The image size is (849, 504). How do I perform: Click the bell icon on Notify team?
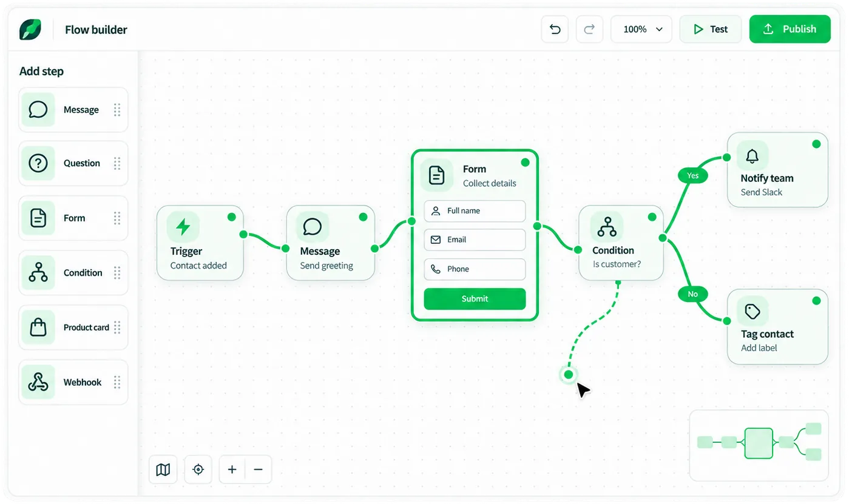[x=753, y=156]
